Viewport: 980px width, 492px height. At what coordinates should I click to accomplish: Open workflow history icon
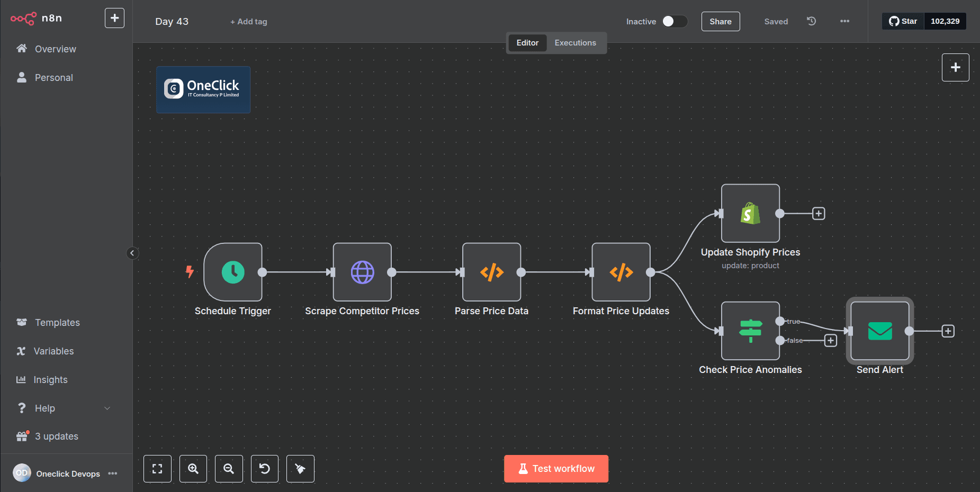pos(811,21)
